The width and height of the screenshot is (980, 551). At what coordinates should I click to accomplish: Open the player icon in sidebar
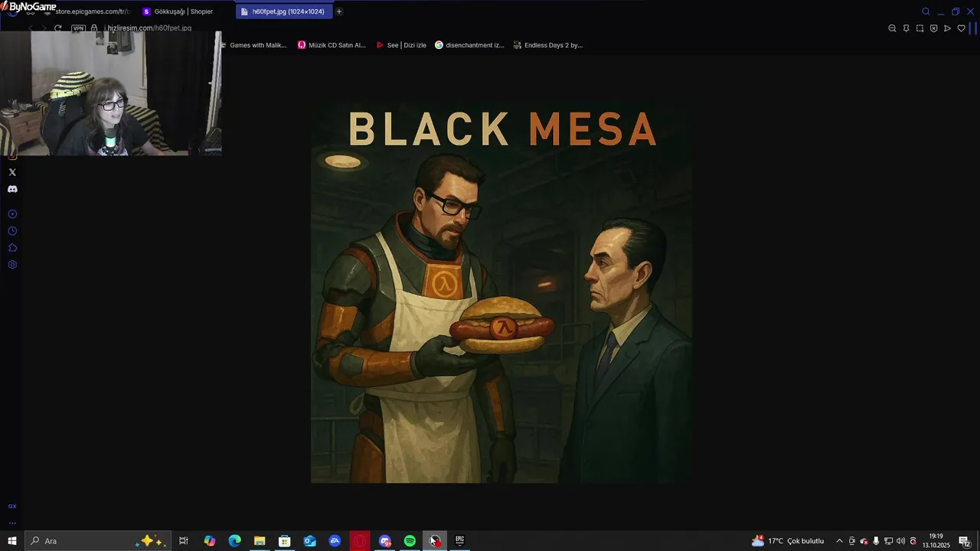[x=12, y=214]
